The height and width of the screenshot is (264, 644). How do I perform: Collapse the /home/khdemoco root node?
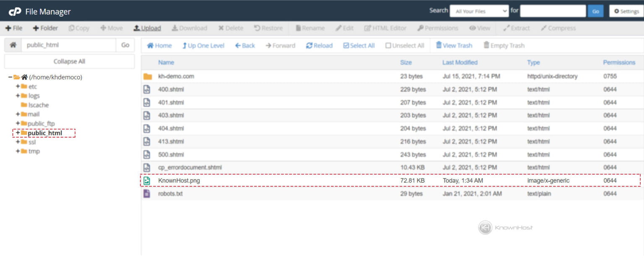10,77
